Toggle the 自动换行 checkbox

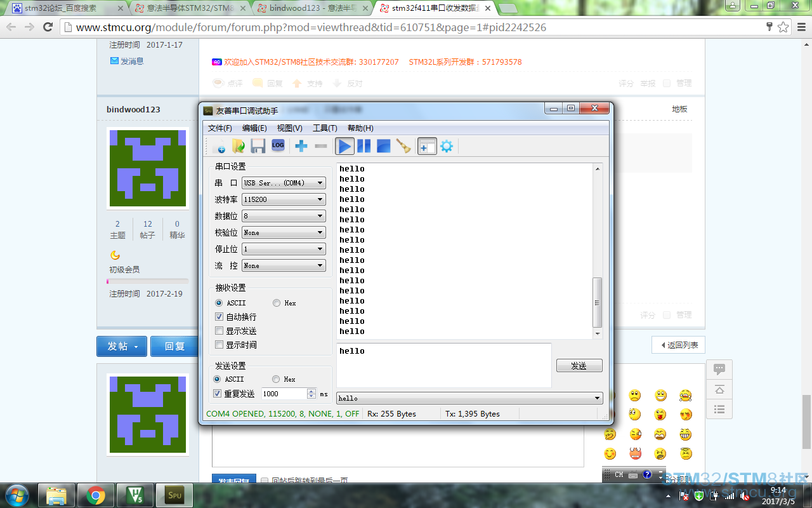click(219, 317)
